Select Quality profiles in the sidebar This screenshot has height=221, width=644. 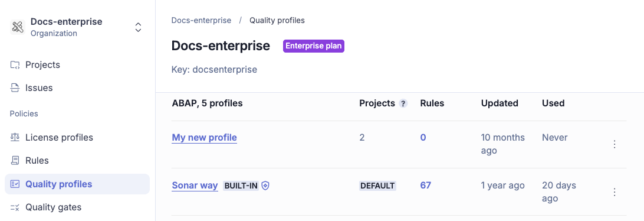pyautogui.click(x=77, y=184)
